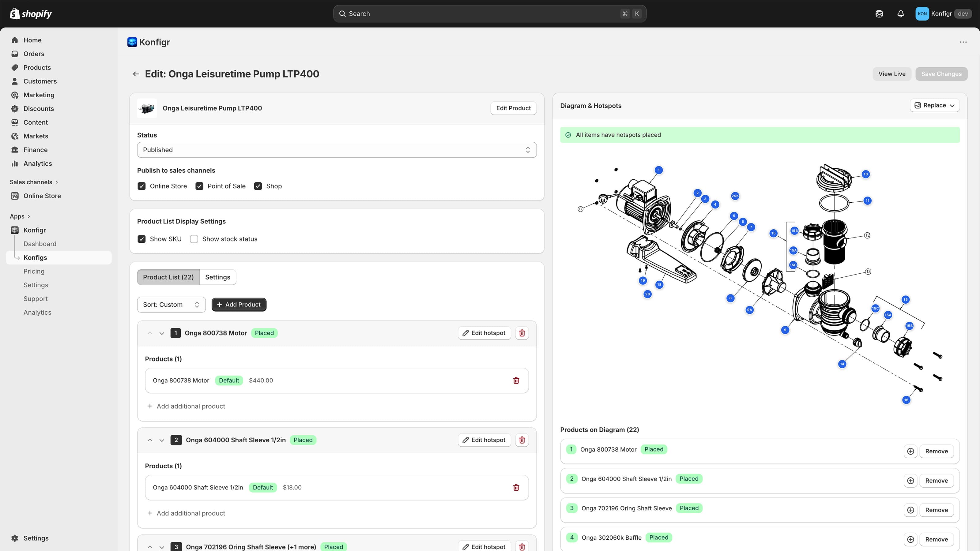Click the notifications bell icon

[x=900, y=14]
